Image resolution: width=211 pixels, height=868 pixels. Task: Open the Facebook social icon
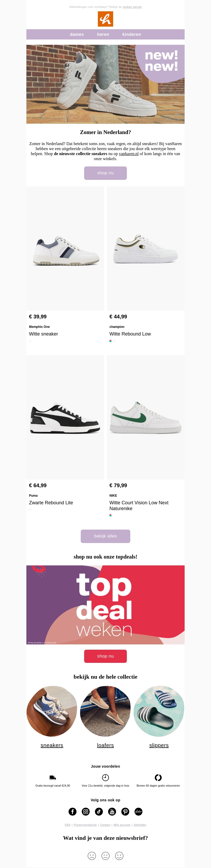(73, 811)
